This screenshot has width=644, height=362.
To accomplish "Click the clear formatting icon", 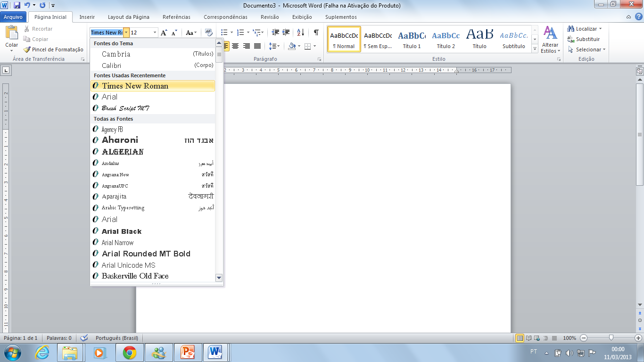I will pos(209,33).
